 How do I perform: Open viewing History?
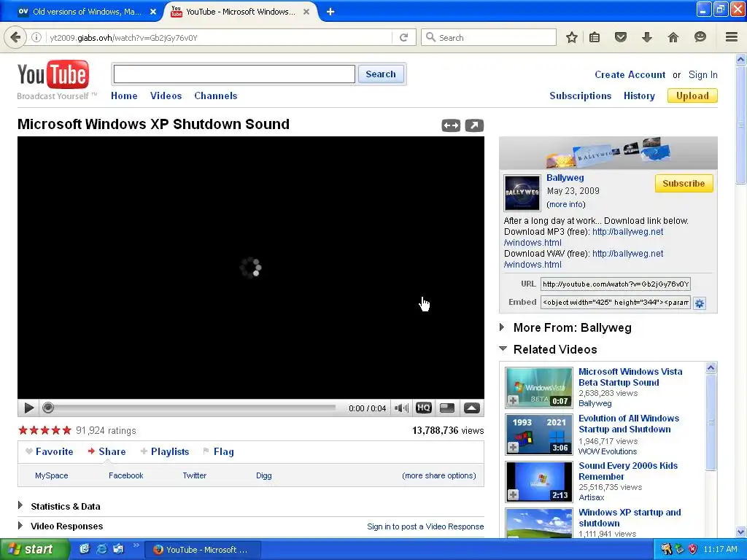(x=639, y=96)
